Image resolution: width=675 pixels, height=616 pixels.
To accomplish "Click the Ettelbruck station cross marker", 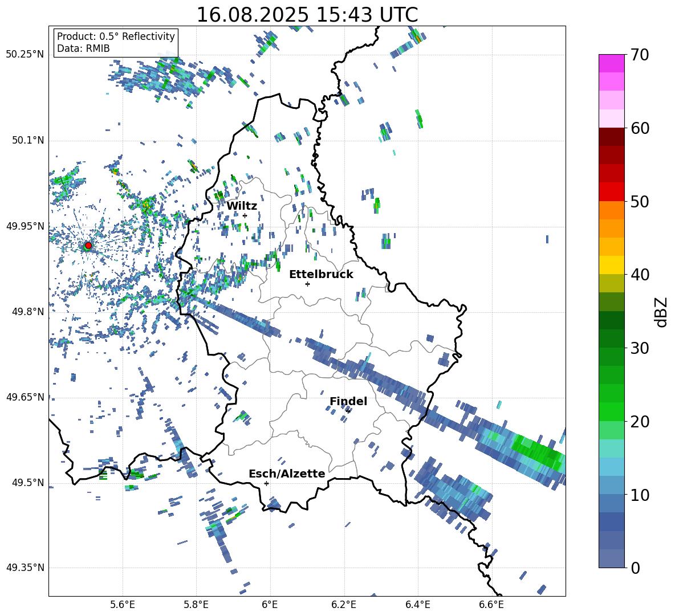I will click(x=307, y=284).
